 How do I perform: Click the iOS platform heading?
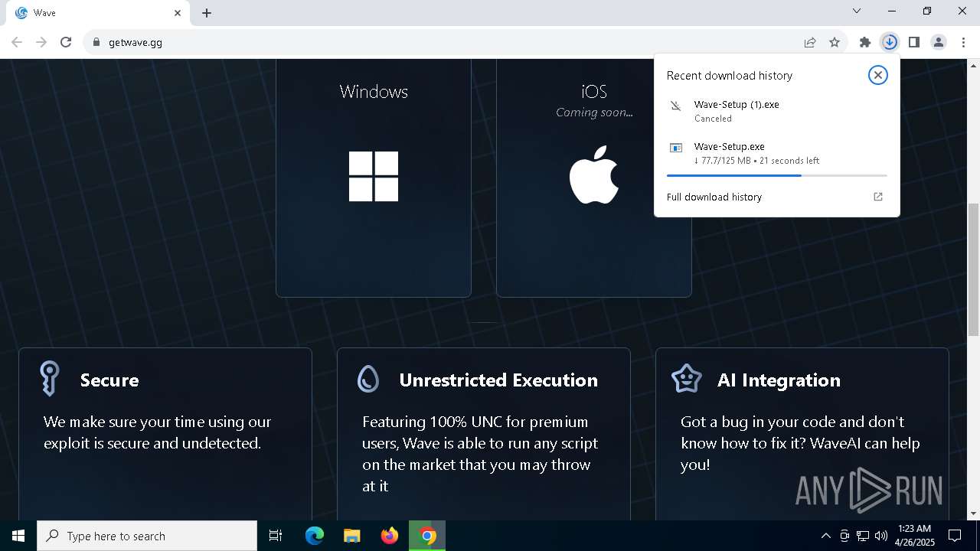click(x=594, y=92)
